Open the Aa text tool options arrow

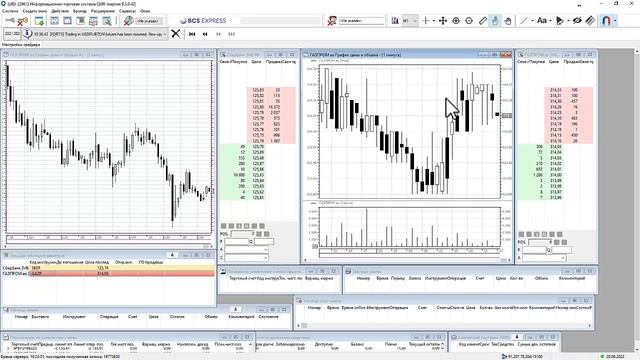(550, 21)
